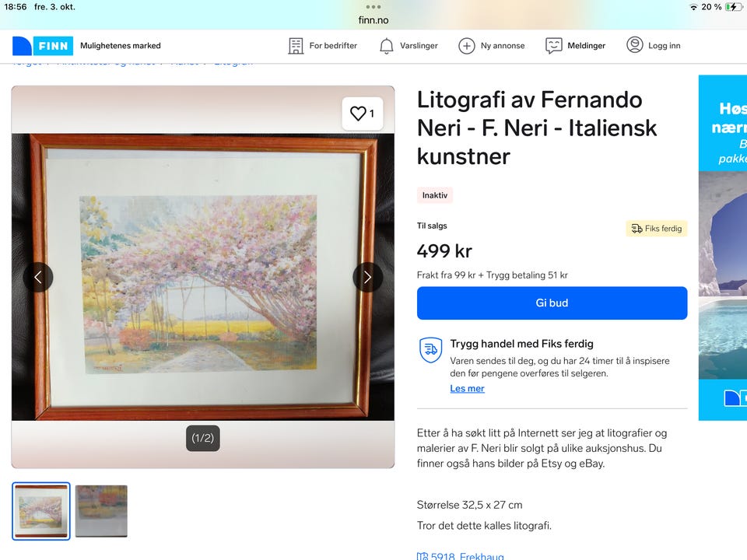The image size is (747, 560).
Task: Select the second blurred thumbnail
Action: coord(101,511)
